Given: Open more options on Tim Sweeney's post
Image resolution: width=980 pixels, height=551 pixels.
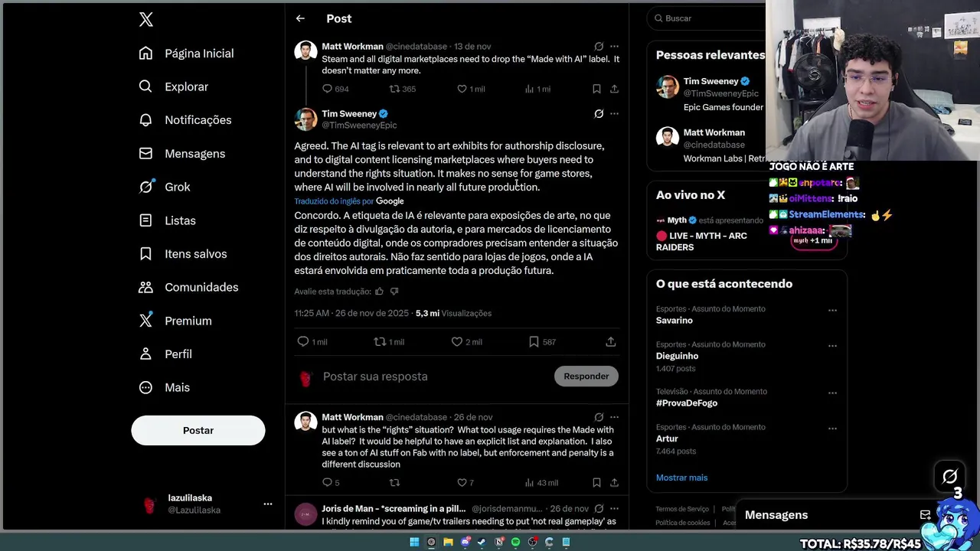Looking at the screenshot, I should click(x=614, y=114).
